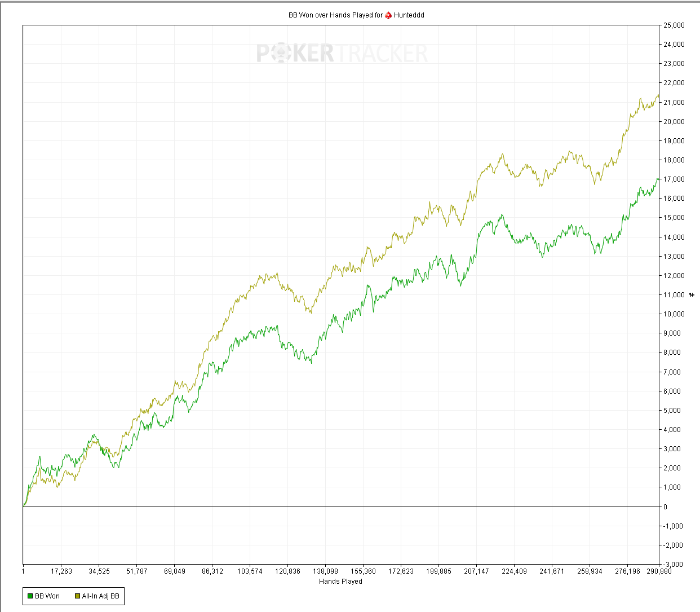Click the 0 y-axis value
The width and height of the screenshot is (700, 612).
pos(666,507)
